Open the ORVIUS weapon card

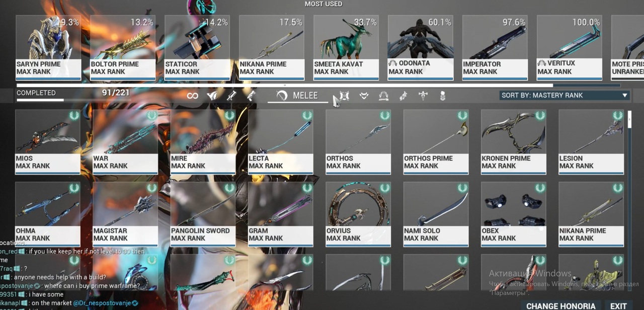tap(358, 214)
